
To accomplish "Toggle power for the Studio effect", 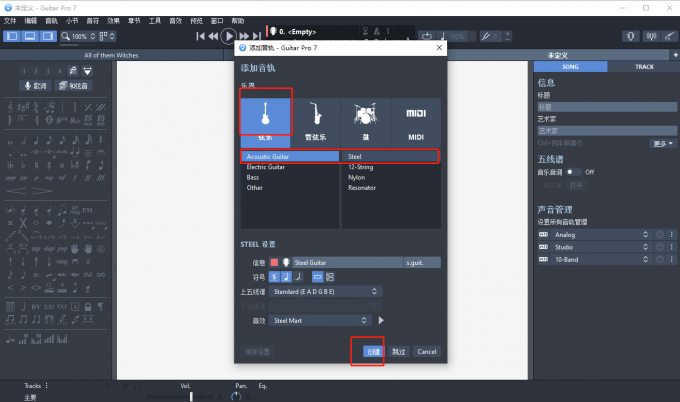I will click(x=658, y=246).
